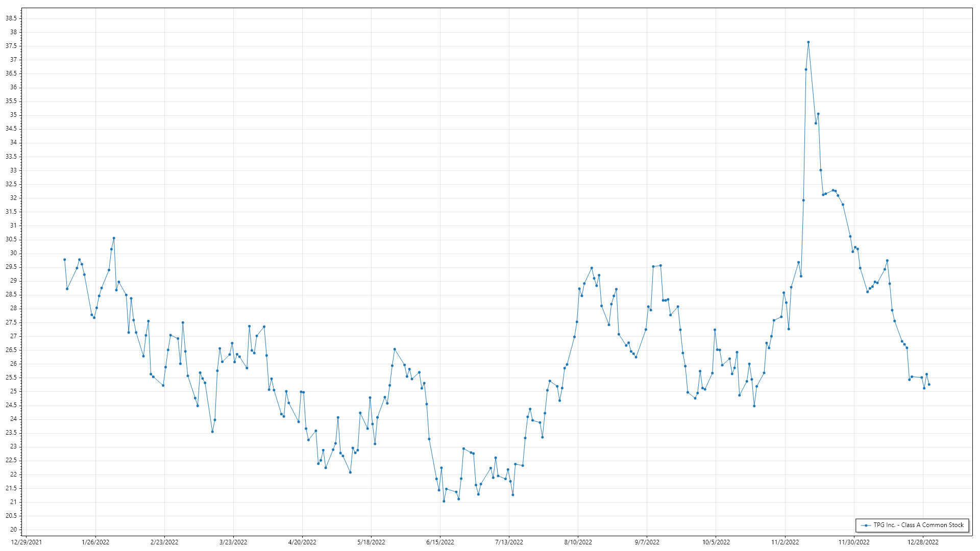Select the last data point of the series
This screenshot has width=980, height=551.
click(x=929, y=385)
